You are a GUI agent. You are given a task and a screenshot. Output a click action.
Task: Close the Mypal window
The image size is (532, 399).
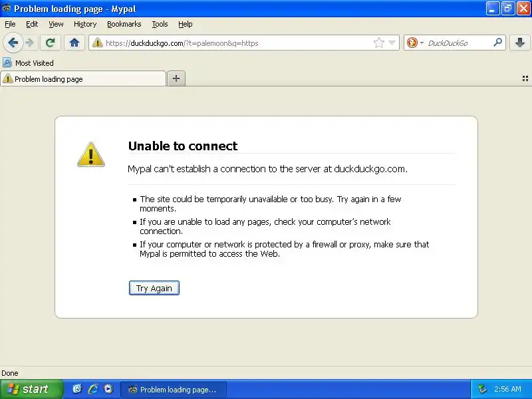pyautogui.click(x=523, y=9)
